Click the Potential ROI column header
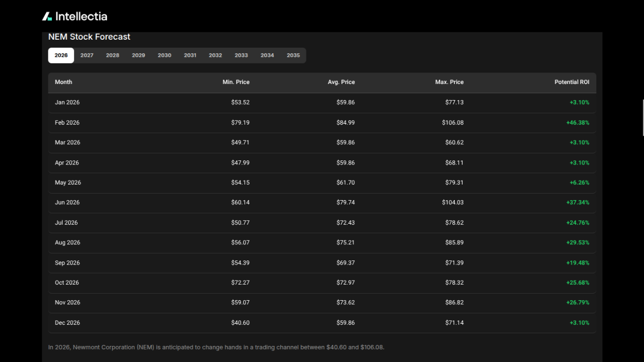This screenshot has height=362, width=644. pos(572,82)
